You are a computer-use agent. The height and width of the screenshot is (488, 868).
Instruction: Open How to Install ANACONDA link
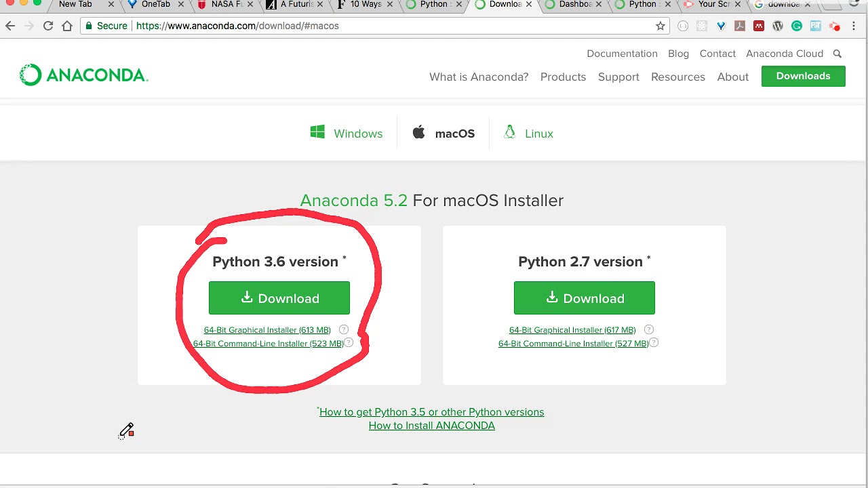coord(432,426)
